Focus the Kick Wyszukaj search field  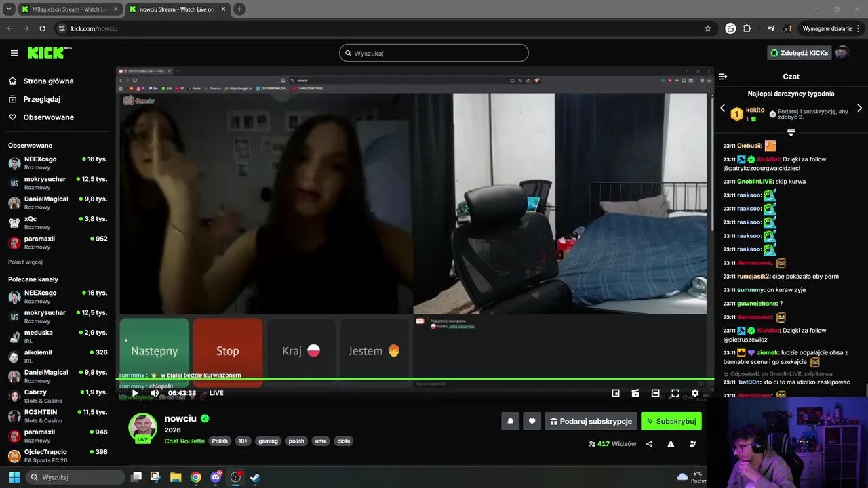pos(434,53)
